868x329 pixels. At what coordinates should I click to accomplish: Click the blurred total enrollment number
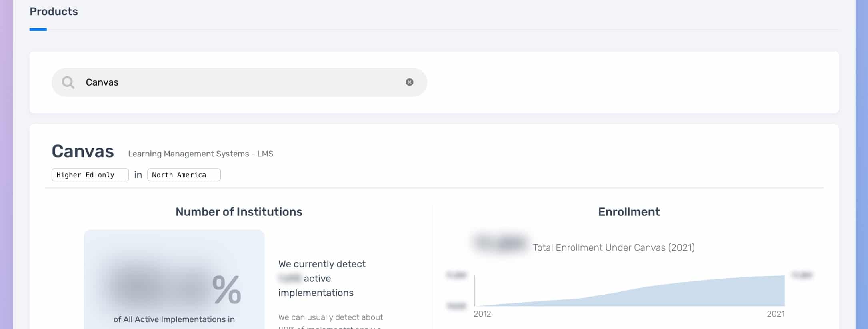point(500,243)
